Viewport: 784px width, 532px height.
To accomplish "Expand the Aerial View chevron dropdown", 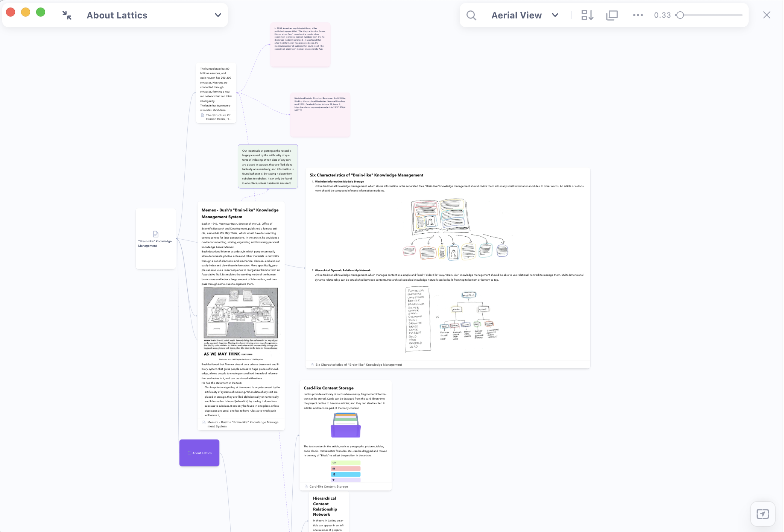I will [x=555, y=15].
